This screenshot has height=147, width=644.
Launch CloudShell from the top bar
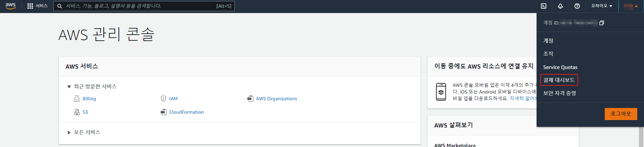[544, 6]
